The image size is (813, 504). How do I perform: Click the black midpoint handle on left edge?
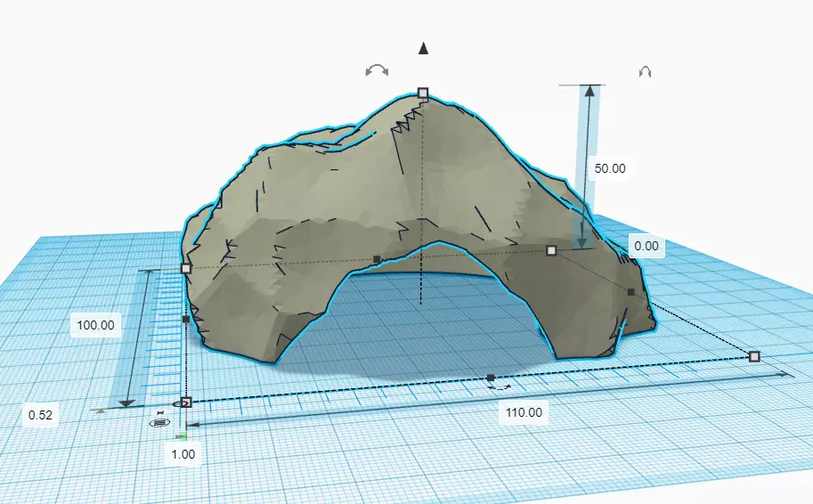point(186,320)
